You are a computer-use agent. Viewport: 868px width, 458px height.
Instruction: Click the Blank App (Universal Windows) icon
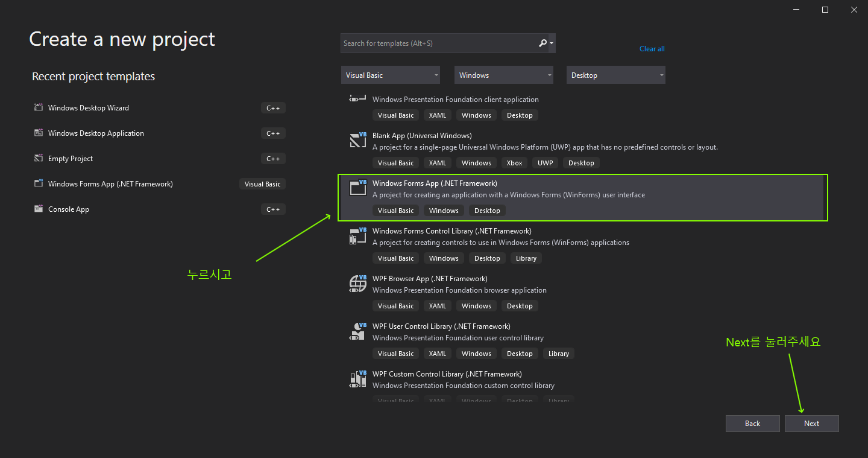[x=358, y=140]
